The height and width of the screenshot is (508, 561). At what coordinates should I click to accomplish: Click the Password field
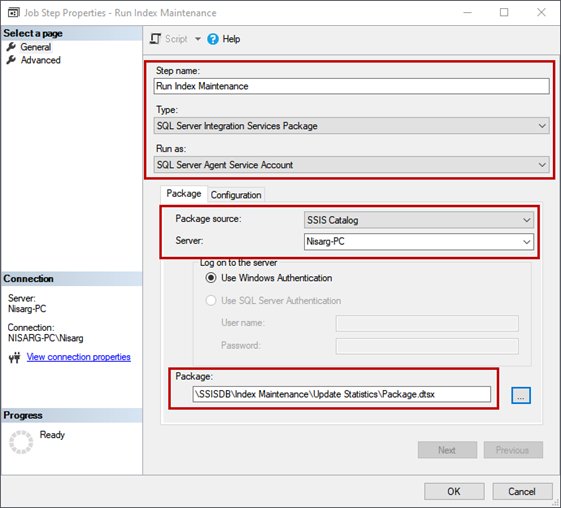[x=427, y=346]
